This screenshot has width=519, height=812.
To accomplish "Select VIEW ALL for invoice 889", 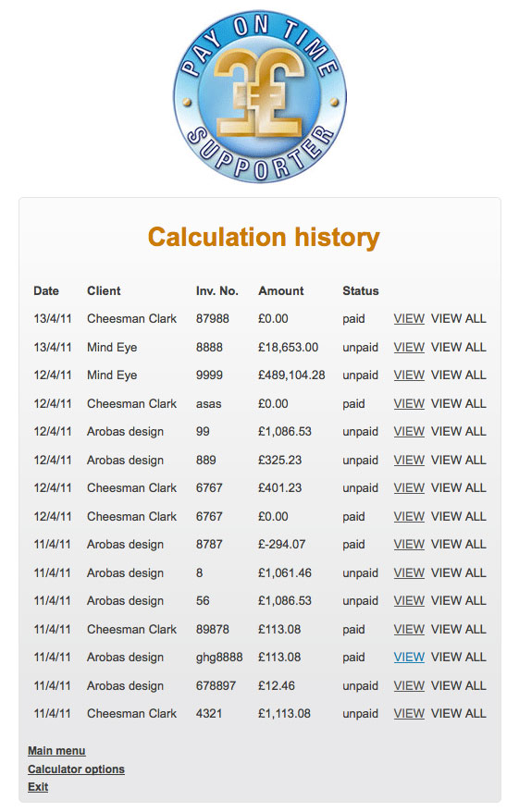I will pos(458,460).
